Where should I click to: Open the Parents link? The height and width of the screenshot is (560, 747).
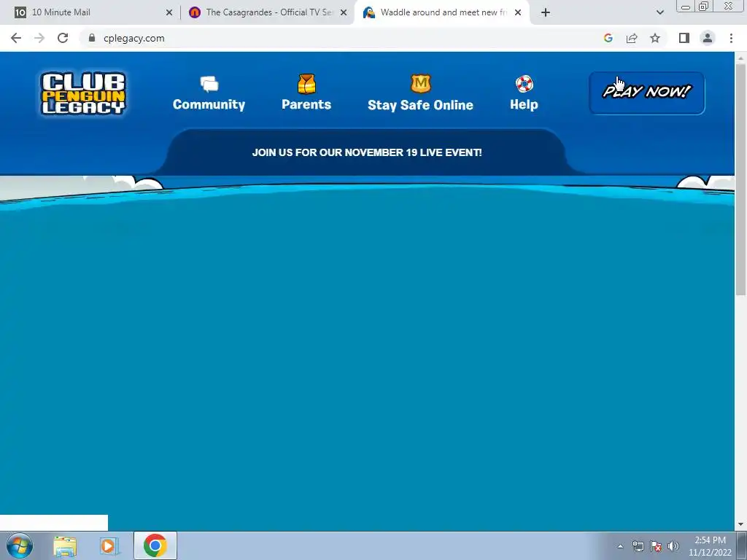tap(306, 104)
